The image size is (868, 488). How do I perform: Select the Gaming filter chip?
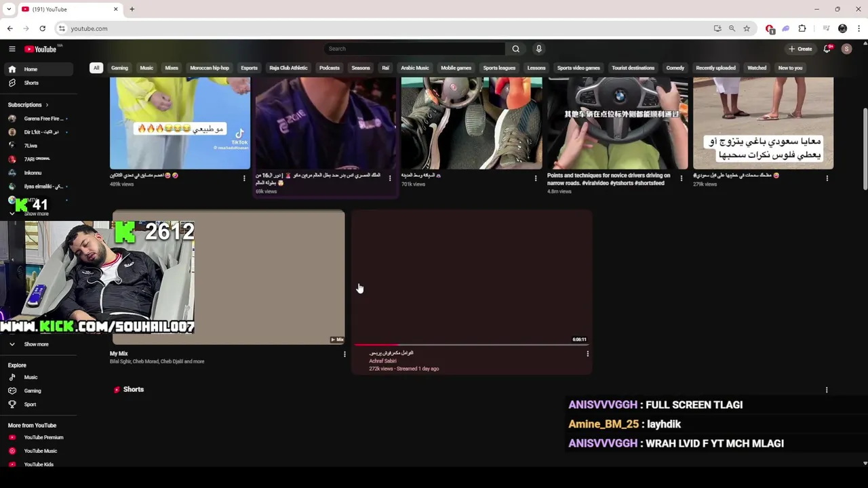tap(119, 68)
